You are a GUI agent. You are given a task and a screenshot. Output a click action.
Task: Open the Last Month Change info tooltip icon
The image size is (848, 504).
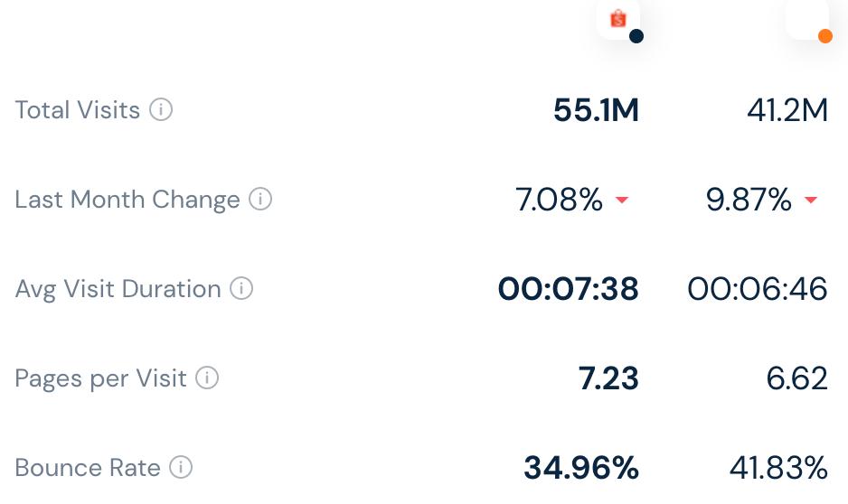(260, 199)
